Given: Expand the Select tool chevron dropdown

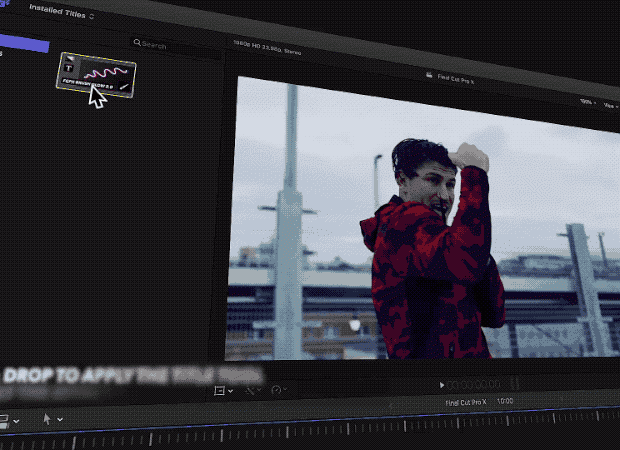Looking at the screenshot, I should [x=60, y=419].
